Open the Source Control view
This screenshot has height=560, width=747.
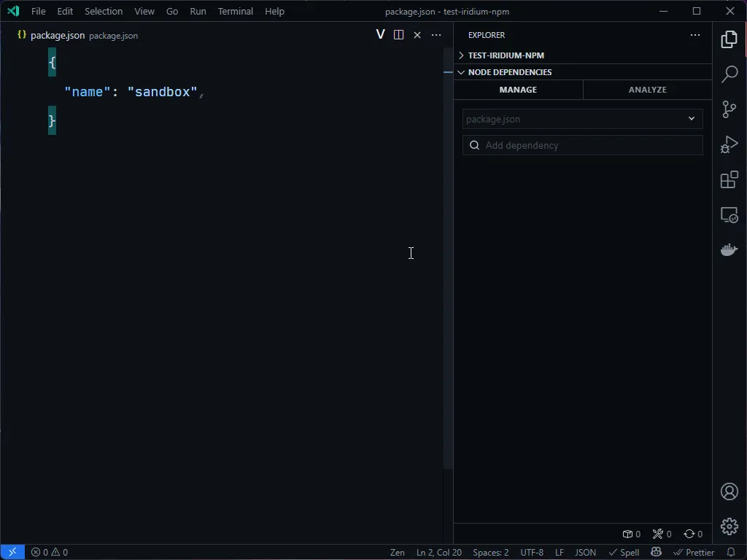729,109
